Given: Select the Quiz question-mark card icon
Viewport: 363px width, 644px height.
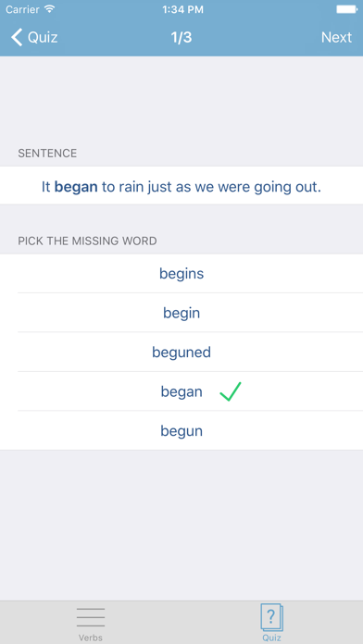Looking at the screenshot, I should 271,617.
